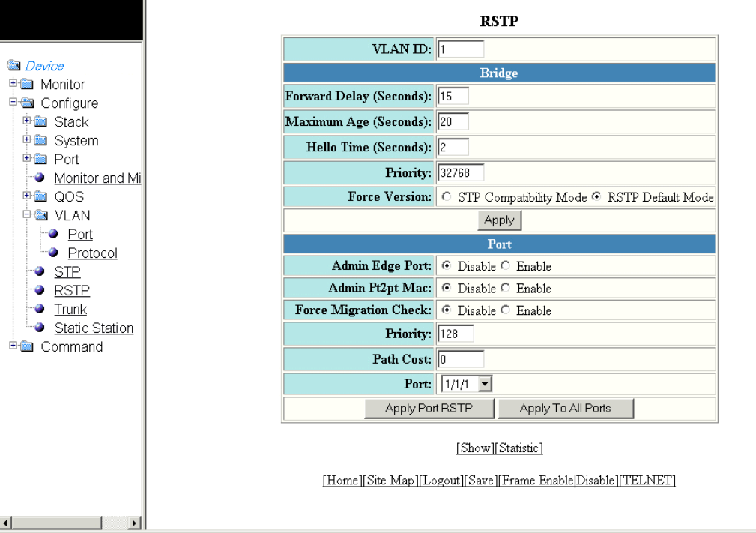Set Admin Pt2pt Mac to Enable
This screenshot has height=533, width=756.
pos(505,288)
